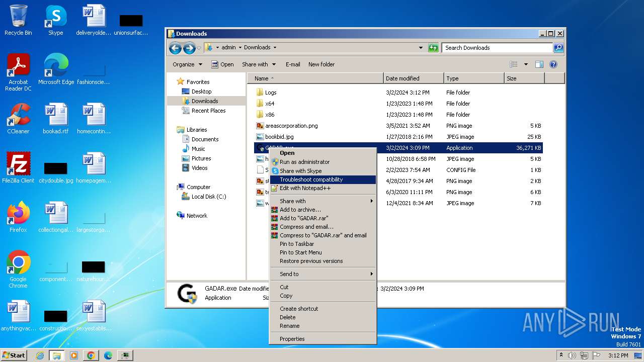Select Rename in context menu
The width and height of the screenshot is (644, 362).
click(x=323, y=326)
